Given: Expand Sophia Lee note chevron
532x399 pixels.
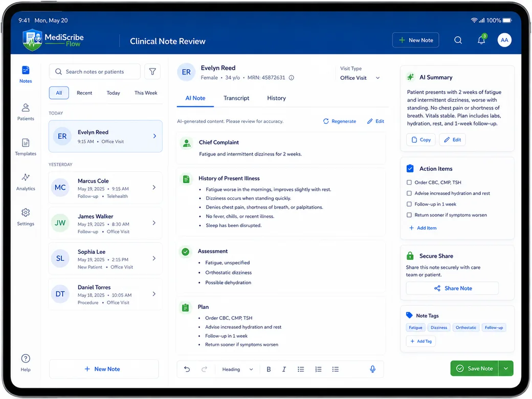Looking at the screenshot, I should tap(154, 258).
